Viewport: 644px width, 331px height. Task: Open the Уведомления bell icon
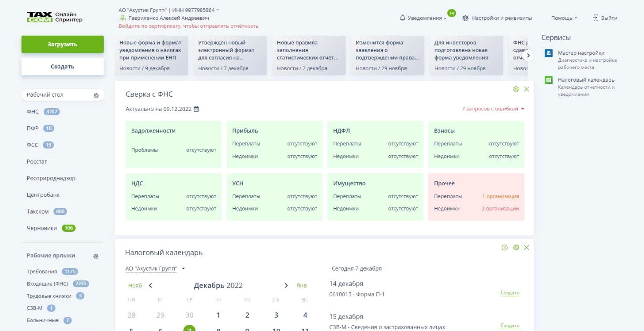click(402, 18)
